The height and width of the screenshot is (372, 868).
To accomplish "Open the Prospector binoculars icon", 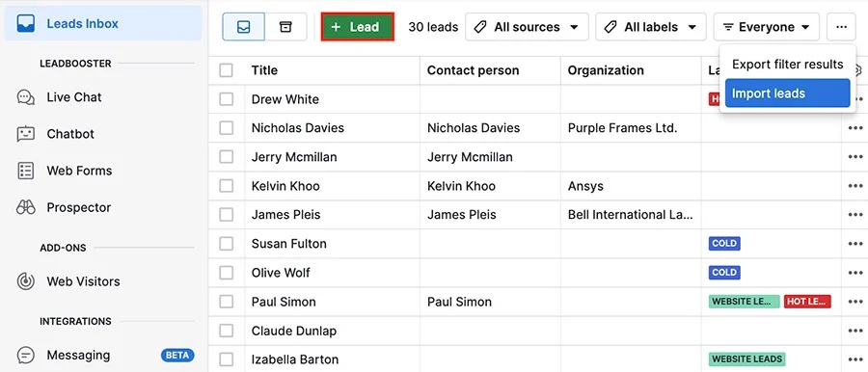I will tap(25, 207).
